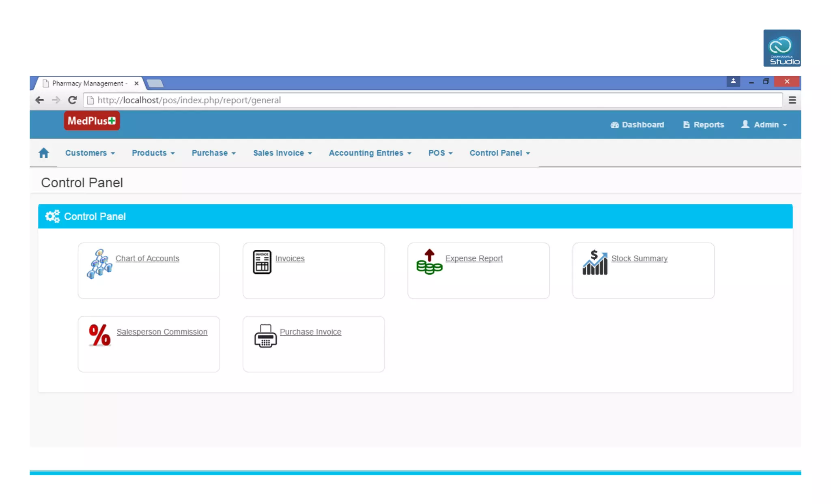Image resolution: width=831 pixels, height=504 pixels.
Task: Expand the Products dropdown menu
Action: click(153, 153)
